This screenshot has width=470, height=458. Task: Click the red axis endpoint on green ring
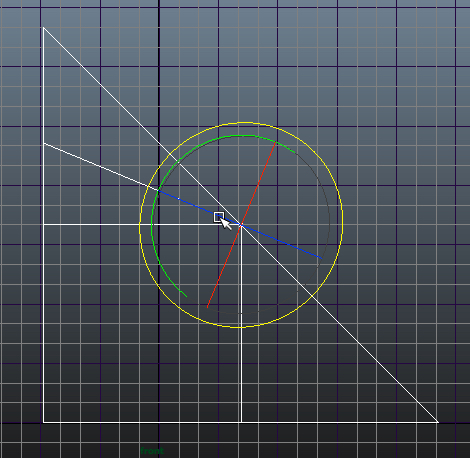pyautogui.click(x=275, y=143)
